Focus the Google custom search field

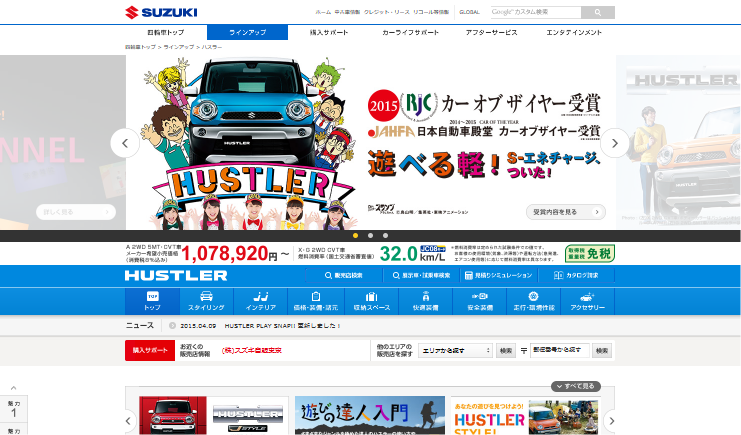point(535,12)
